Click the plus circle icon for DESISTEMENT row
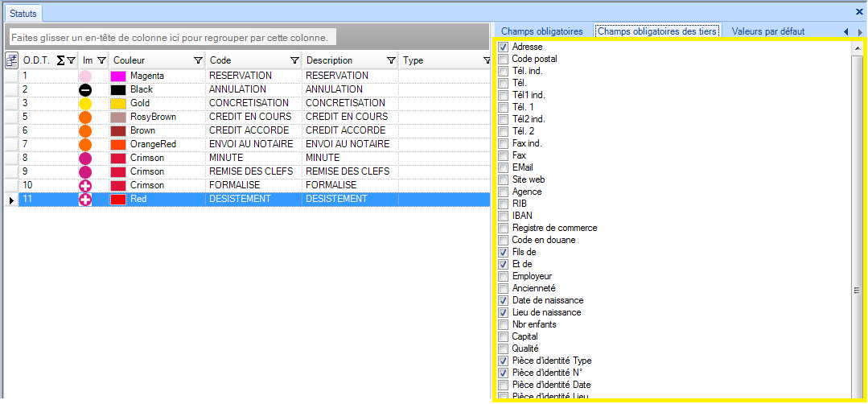The height and width of the screenshot is (404, 868). (x=85, y=200)
